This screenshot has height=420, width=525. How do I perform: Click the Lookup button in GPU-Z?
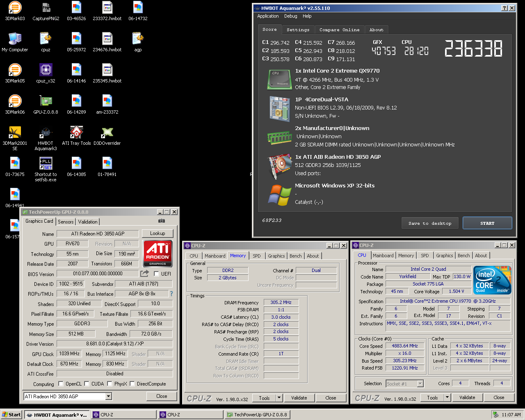coord(157,233)
